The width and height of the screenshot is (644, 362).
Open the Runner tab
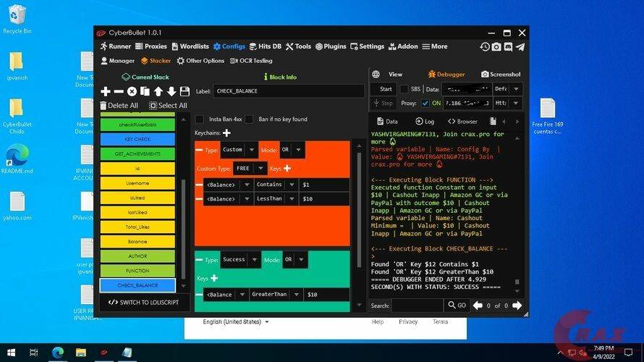coord(116,46)
